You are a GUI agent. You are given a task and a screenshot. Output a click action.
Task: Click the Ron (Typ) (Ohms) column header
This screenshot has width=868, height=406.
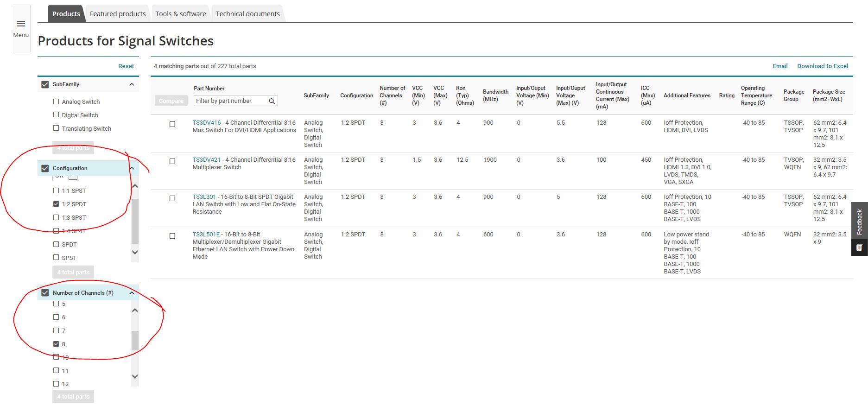pos(465,95)
